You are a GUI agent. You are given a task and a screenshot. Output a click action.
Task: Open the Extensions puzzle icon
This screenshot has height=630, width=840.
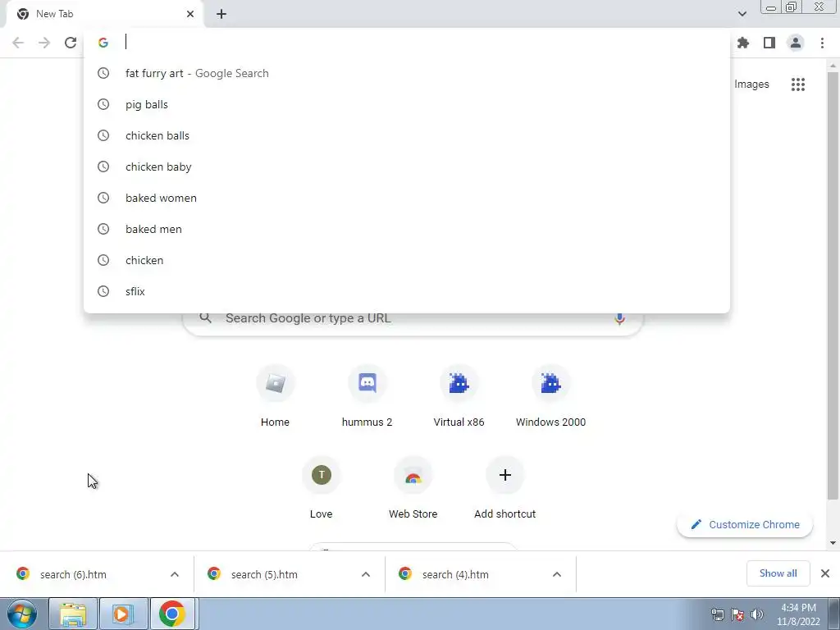743,43
